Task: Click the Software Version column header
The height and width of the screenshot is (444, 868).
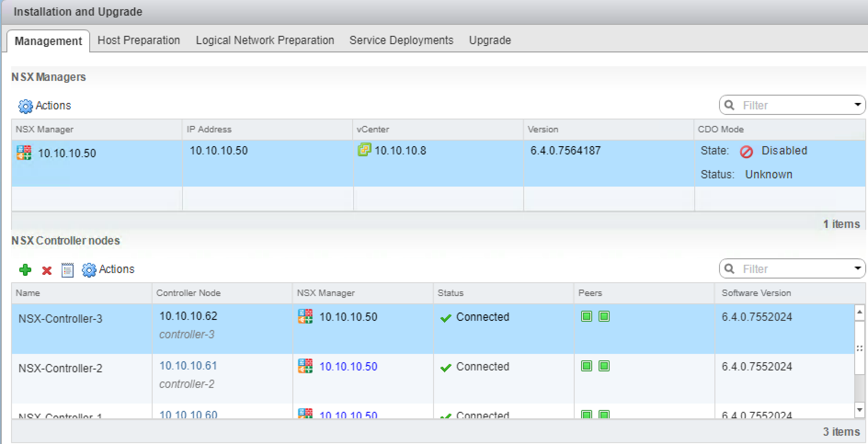Action: click(790, 293)
